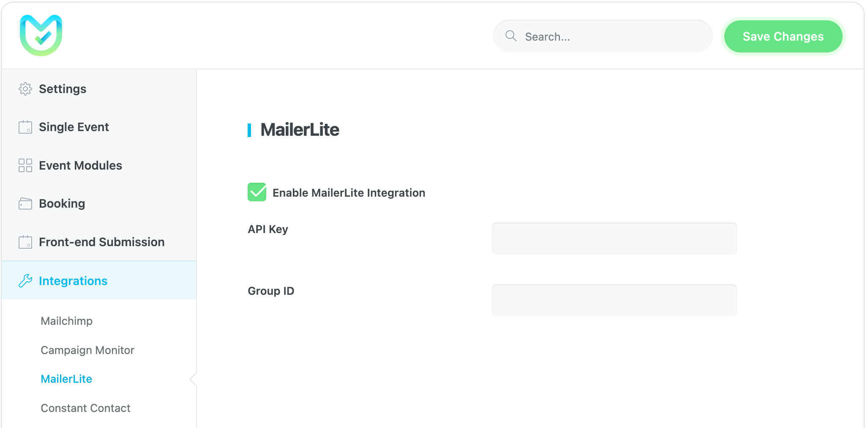
Task: Click the search magnifier icon
Action: [511, 36]
